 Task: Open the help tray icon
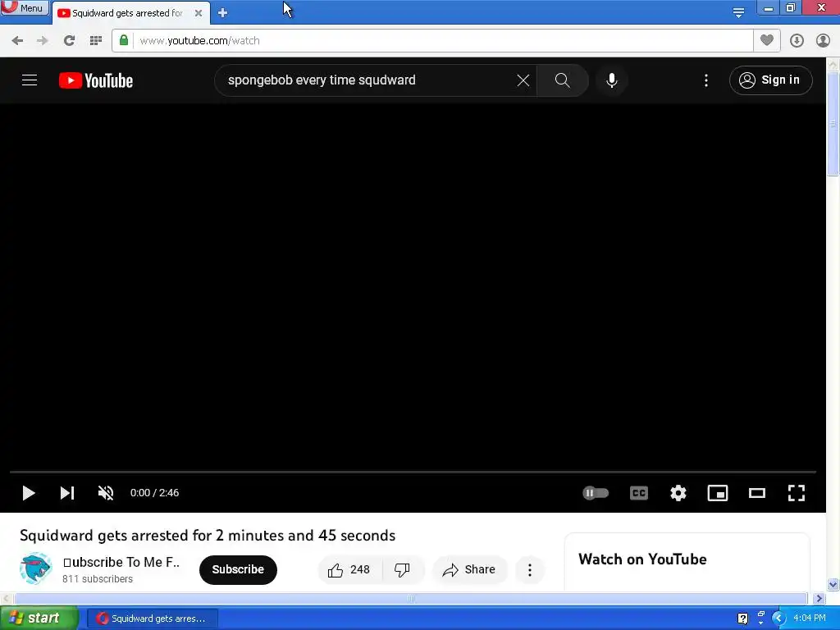click(x=742, y=619)
